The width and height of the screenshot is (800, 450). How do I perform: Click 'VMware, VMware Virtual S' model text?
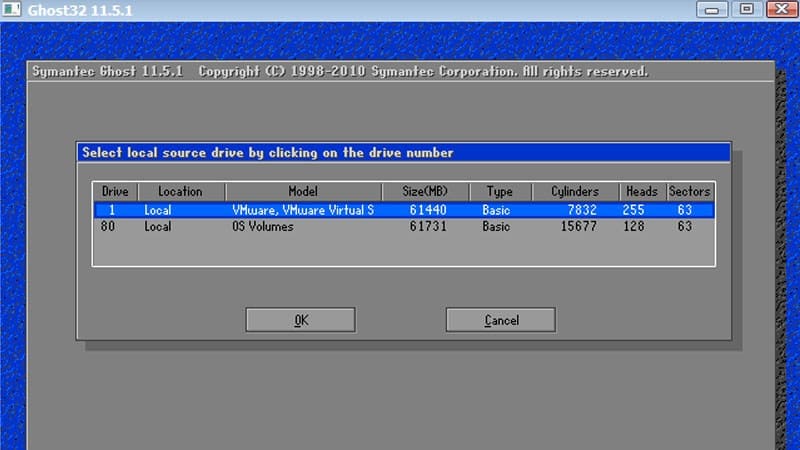pyautogui.click(x=303, y=210)
